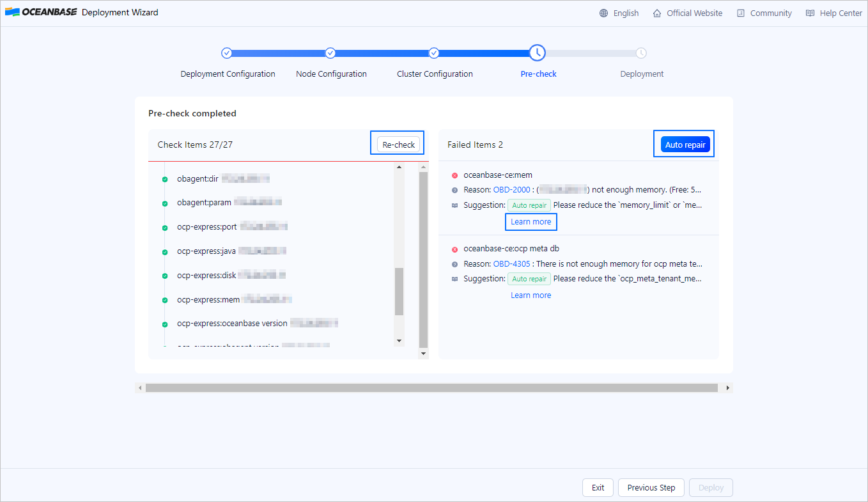
Task: Click the 'oceanbase-ce:ocp meta db' failed item title
Action: coord(511,249)
